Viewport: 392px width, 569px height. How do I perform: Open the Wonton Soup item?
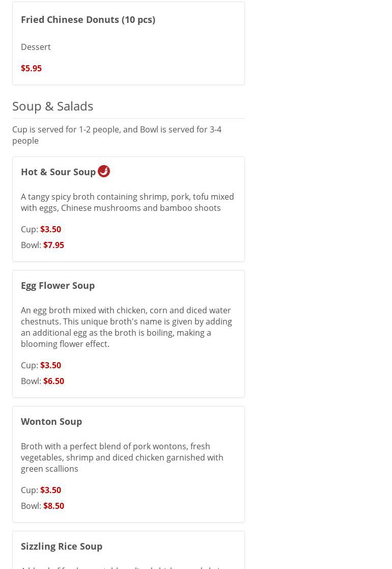[51, 421]
